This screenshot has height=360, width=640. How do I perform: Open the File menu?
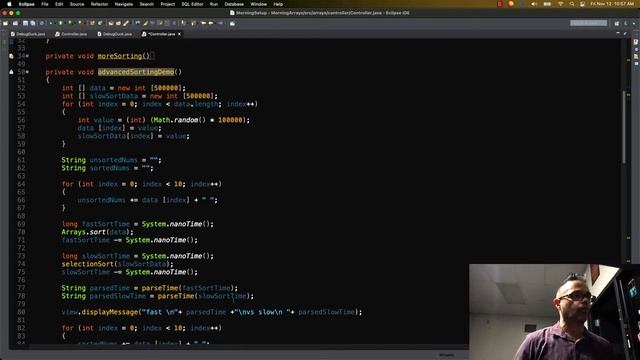coord(45,4)
